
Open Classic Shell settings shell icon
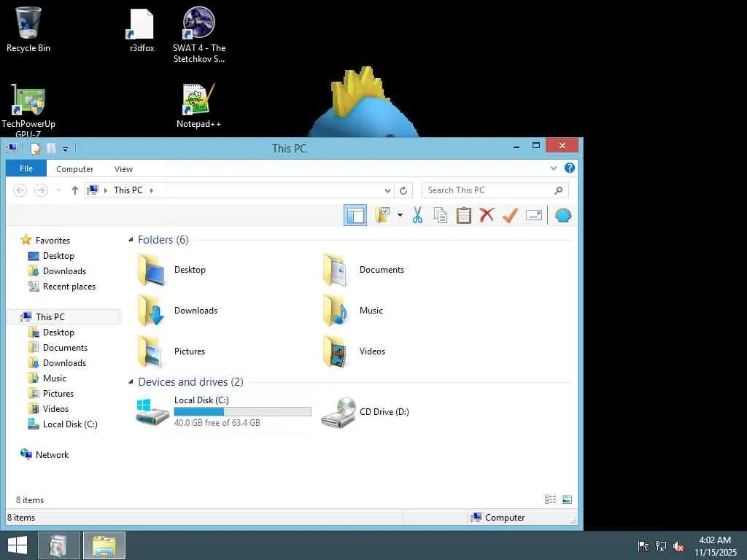pyautogui.click(x=563, y=215)
